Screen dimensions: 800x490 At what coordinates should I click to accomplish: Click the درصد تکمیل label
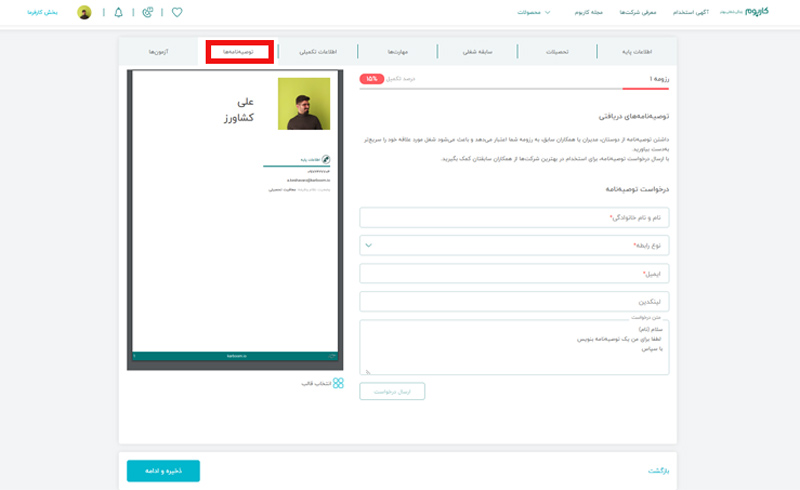401,79
